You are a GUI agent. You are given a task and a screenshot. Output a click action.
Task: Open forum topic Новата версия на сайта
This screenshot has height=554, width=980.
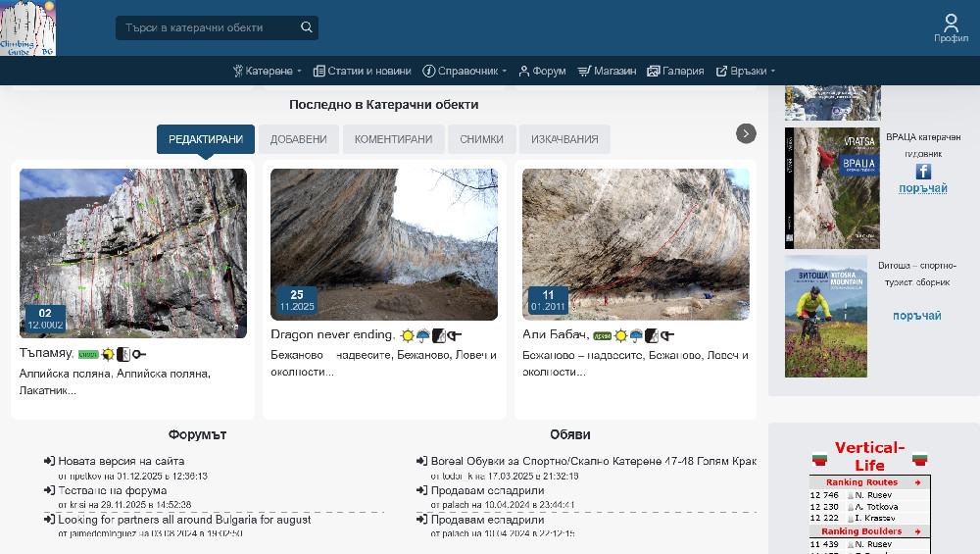[x=121, y=461]
